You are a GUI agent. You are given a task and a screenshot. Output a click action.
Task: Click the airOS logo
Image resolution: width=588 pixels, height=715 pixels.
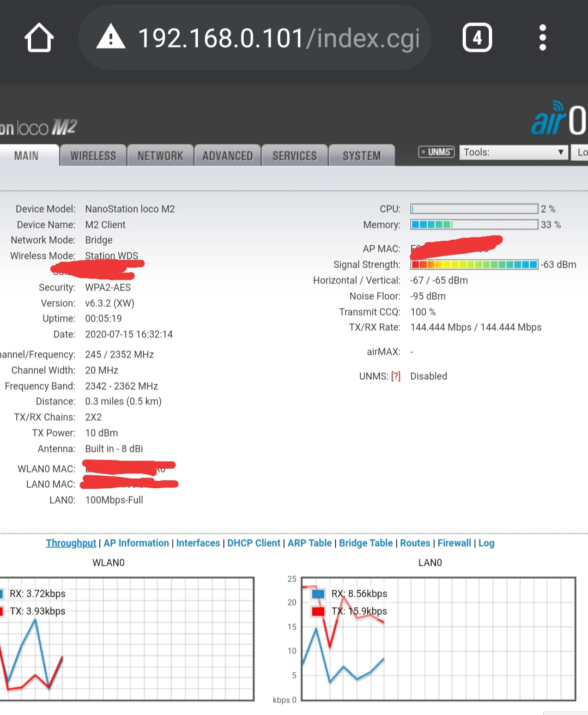(560, 118)
